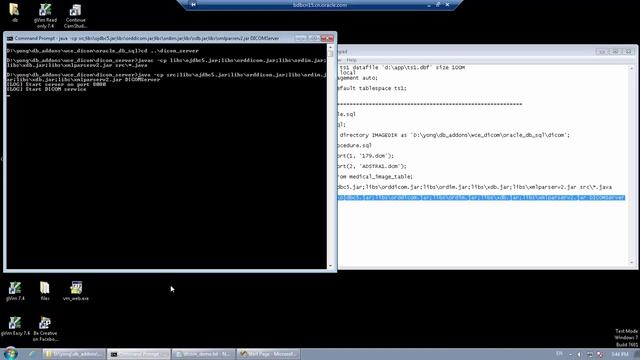Click the Command Prompt scrollbar thumb
The image size is (640, 360).
pyautogui.click(x=330, y=54)
